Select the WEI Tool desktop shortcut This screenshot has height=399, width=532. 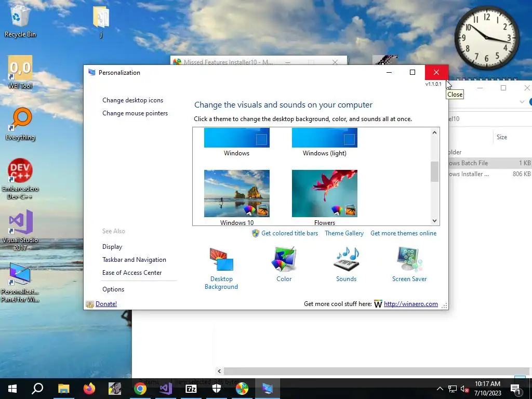(x=20, y=72)
